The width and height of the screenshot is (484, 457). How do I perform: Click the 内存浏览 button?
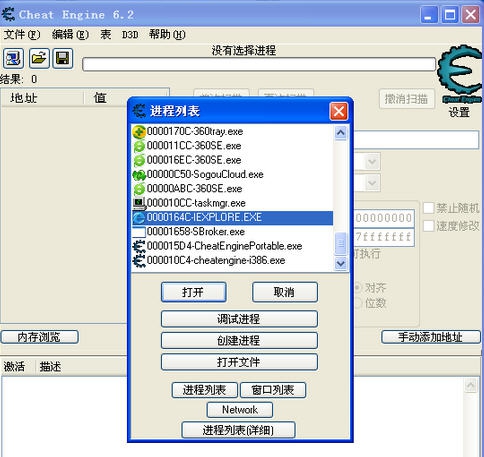40,337
